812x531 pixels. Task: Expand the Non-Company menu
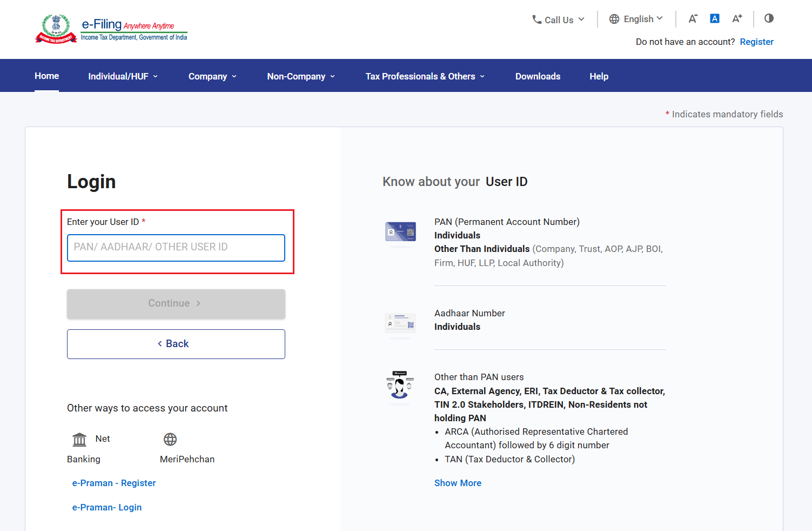(301, 76)
